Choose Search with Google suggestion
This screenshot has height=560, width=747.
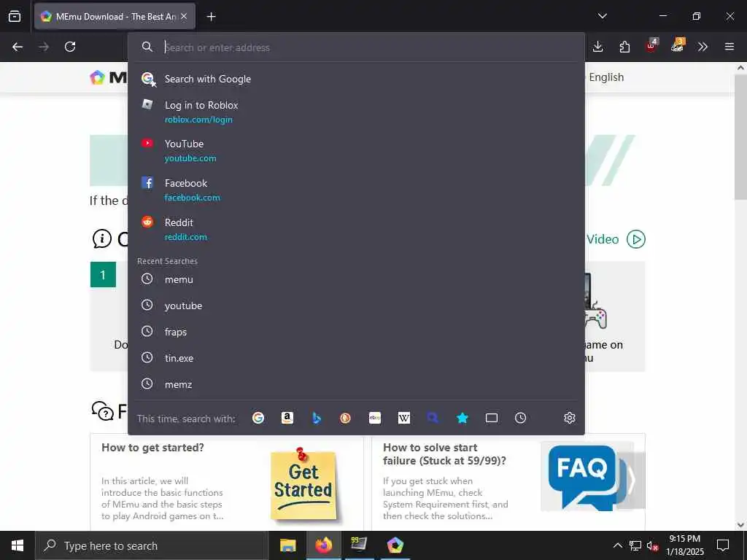[356, 79]
